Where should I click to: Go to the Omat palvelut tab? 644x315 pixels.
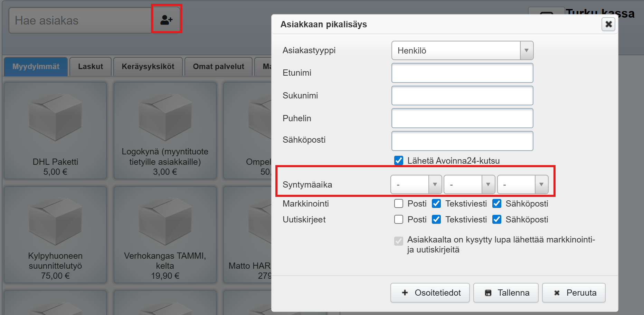(x=218, y=67)
